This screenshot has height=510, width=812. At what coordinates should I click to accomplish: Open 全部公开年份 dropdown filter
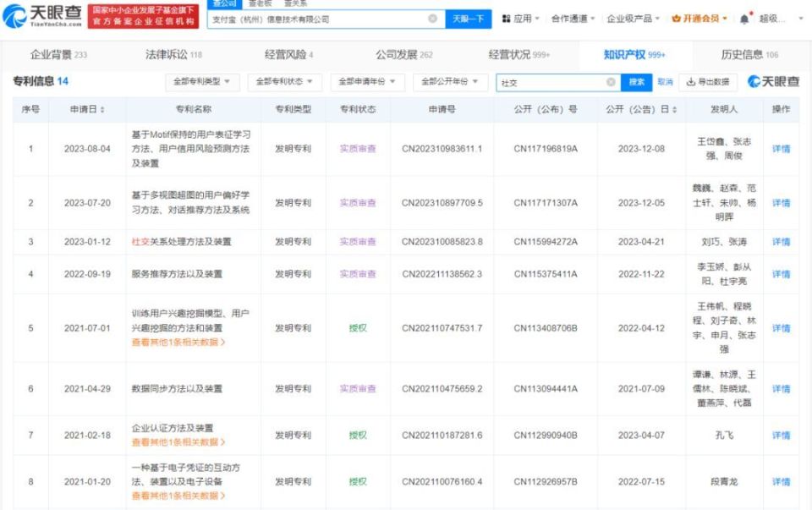(450, 82)
